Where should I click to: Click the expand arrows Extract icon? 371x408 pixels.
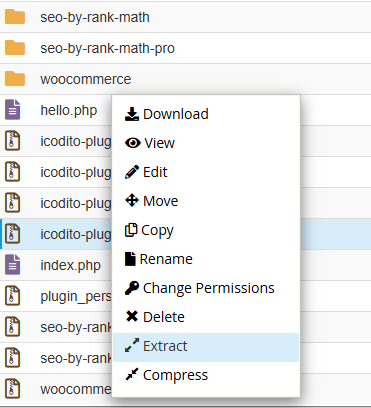132,345
